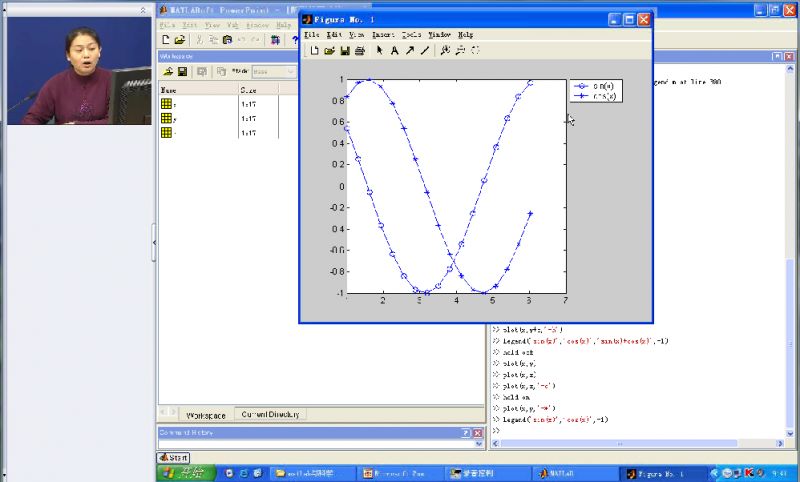Click the Size column header in Workspace
Image resolution: width=800 pixels, height=482 pixels.
coord(248,89)
